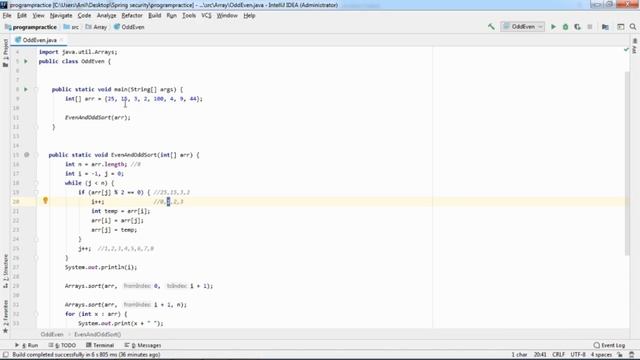Click the i++ statement on highlighted line
Image resolution: width=640 pixels, height=360 pixels.
tap(98, 202)
